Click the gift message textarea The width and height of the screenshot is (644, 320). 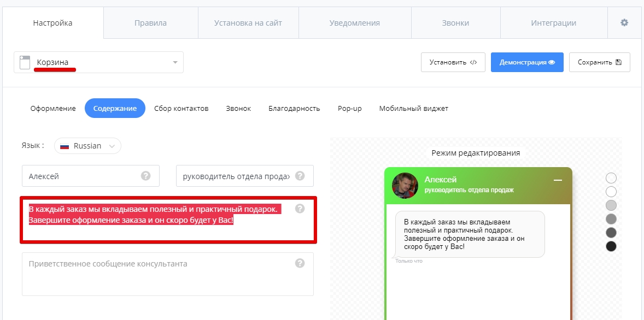[x=168, y=220]
